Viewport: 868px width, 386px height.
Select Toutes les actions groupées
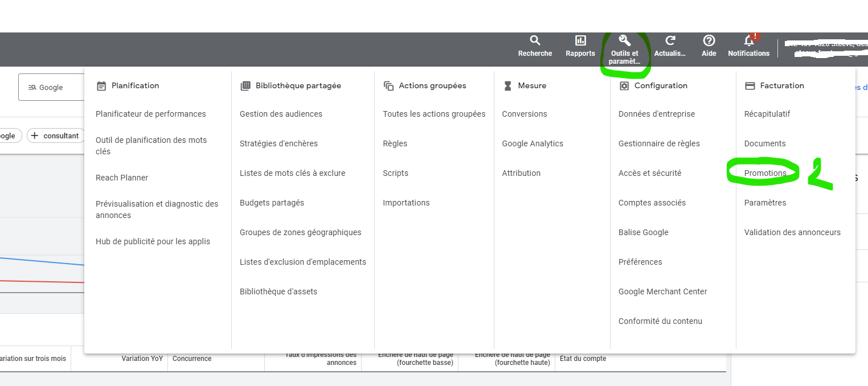[434, 114]
